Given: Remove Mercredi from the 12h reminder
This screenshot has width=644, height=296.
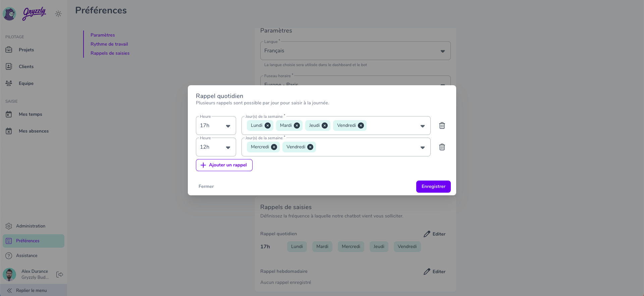Looking at the screenshot, I should [274, 147].
